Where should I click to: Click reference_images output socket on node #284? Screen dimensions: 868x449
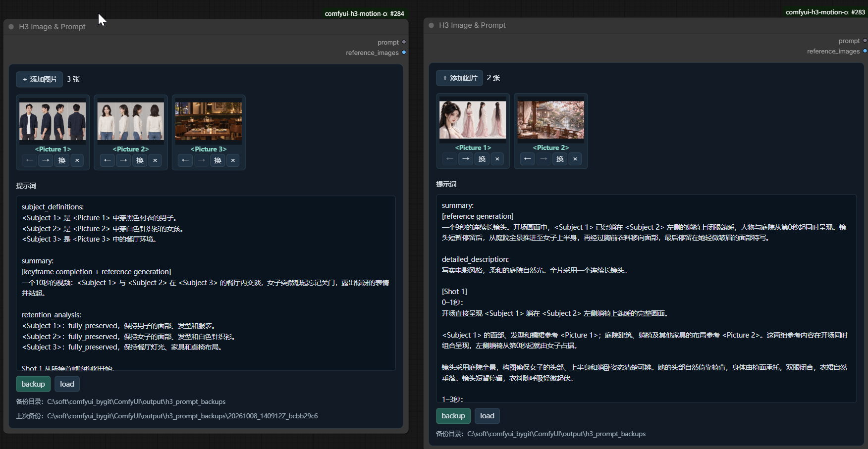click(404, 52)
